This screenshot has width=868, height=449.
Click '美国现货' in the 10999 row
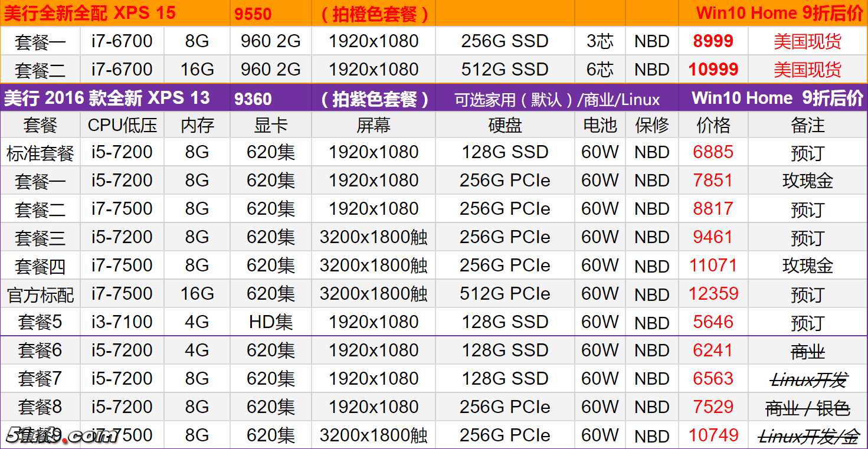coord(808,70)
